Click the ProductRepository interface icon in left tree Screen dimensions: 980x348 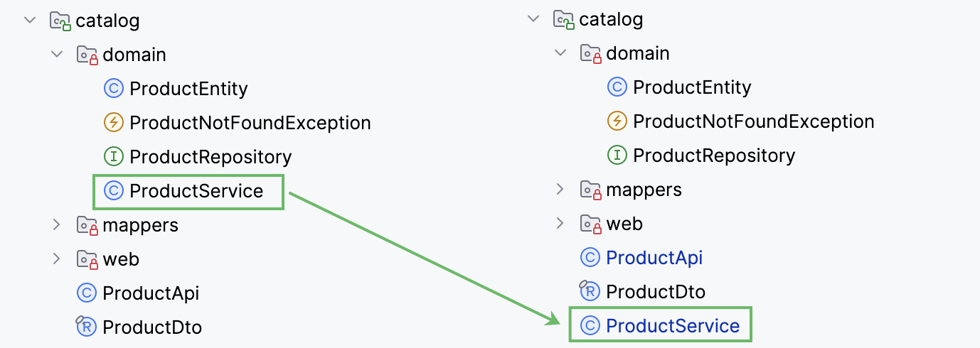pos(114,157)
